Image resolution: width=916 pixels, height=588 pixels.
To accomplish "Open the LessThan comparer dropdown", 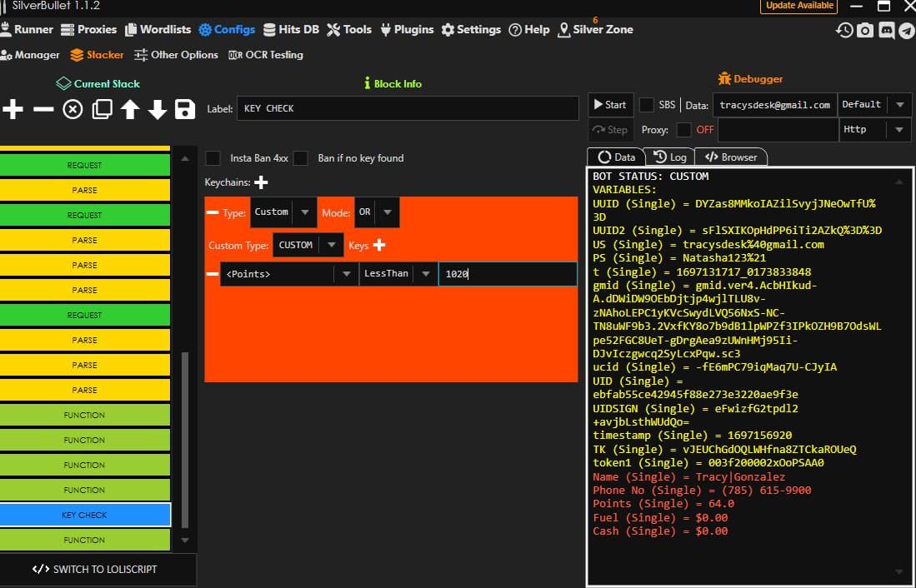I will coord(398,274).
